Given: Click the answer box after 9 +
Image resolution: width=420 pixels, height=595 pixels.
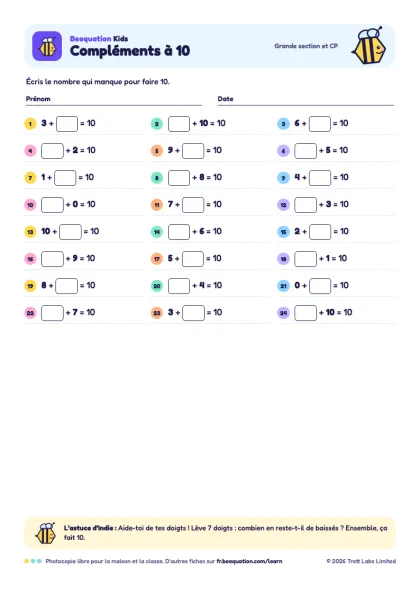Looking at the screenshot, I should [193, 151].
